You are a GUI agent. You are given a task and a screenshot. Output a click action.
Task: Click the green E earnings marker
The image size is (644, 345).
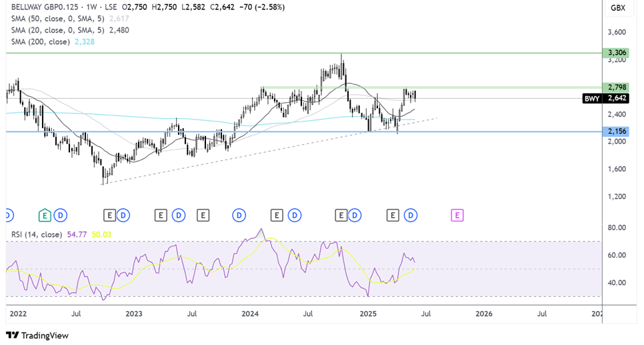[x=45, y=215]
